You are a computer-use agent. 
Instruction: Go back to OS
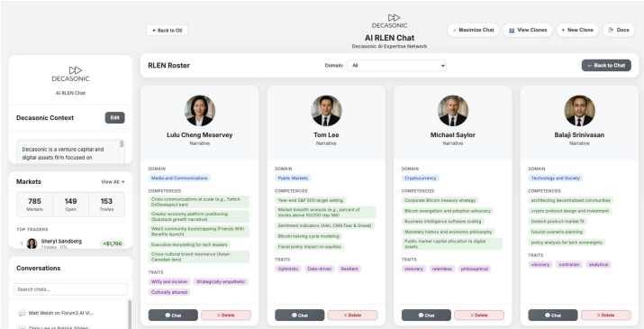tap(167, 31)
